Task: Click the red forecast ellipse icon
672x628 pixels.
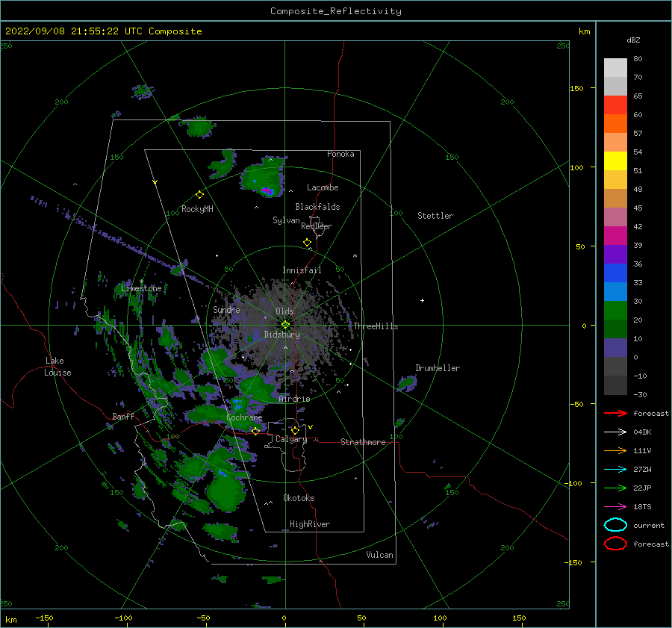Action: point(615,544)
